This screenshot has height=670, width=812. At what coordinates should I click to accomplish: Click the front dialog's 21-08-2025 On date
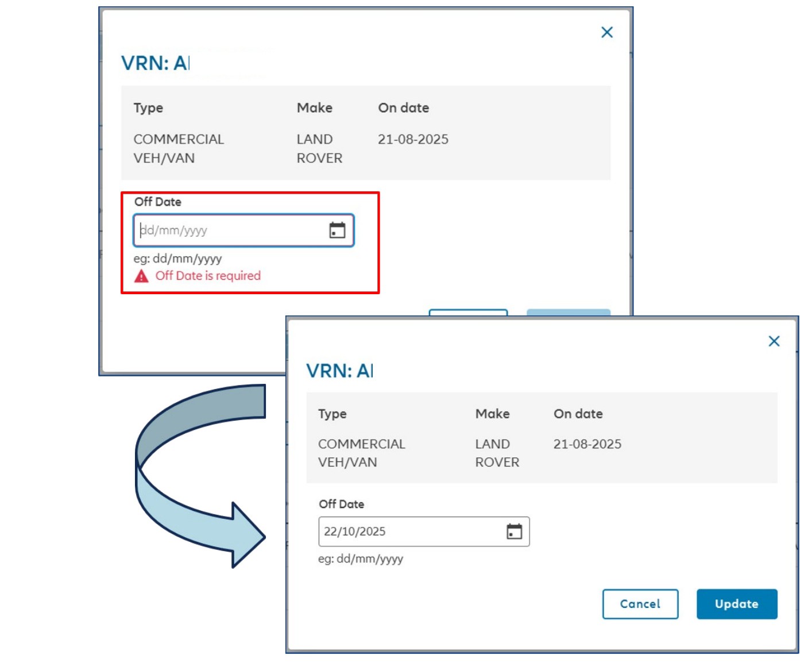tap(587, 444)
